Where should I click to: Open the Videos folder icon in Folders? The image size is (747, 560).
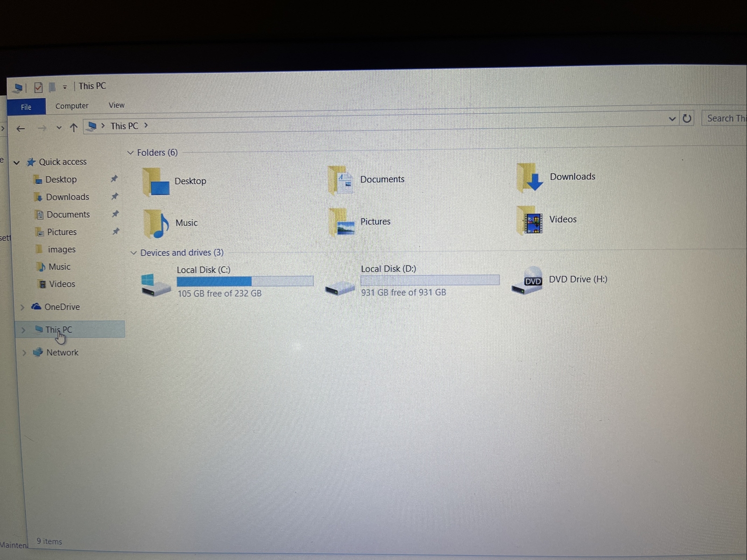click(x=530, y=219)
